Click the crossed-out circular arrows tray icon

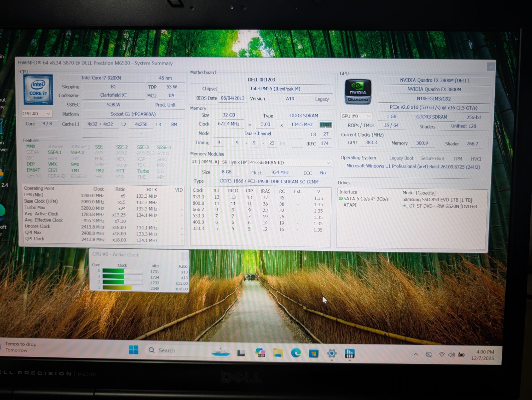[429, 354]
